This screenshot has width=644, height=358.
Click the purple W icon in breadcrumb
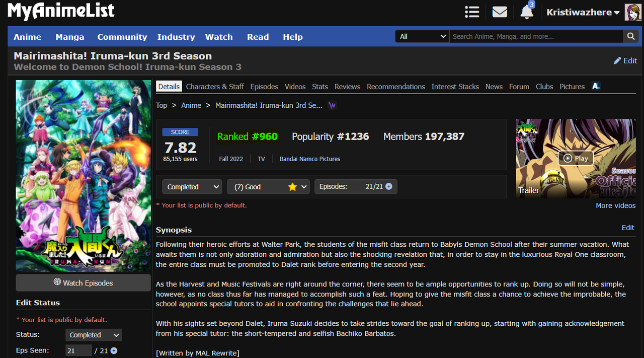332,105
